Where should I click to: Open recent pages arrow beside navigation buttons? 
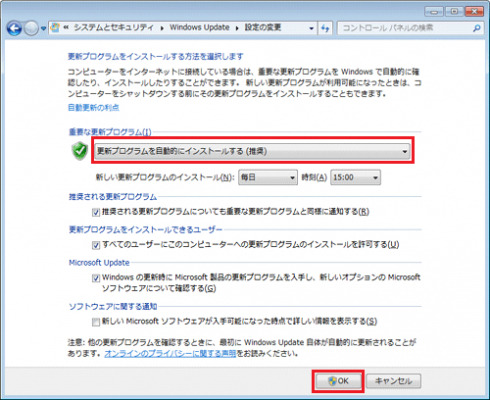[x=43, y=29]
